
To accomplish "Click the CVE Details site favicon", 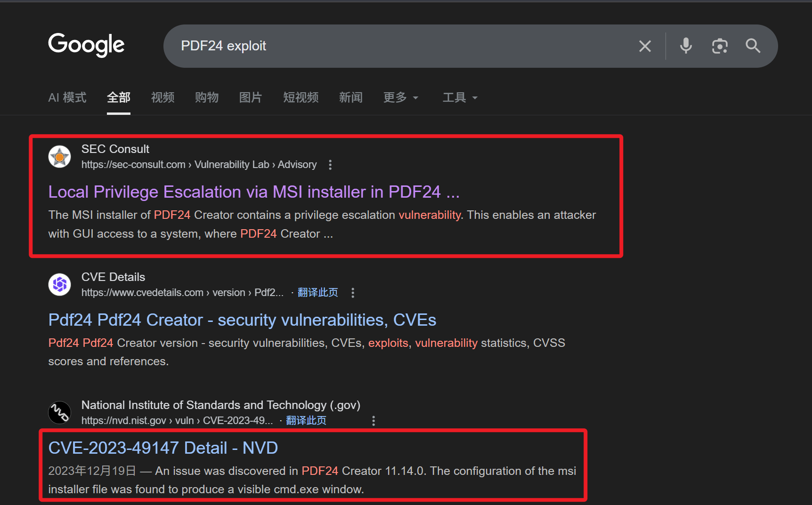I will [x=60, y=285].
